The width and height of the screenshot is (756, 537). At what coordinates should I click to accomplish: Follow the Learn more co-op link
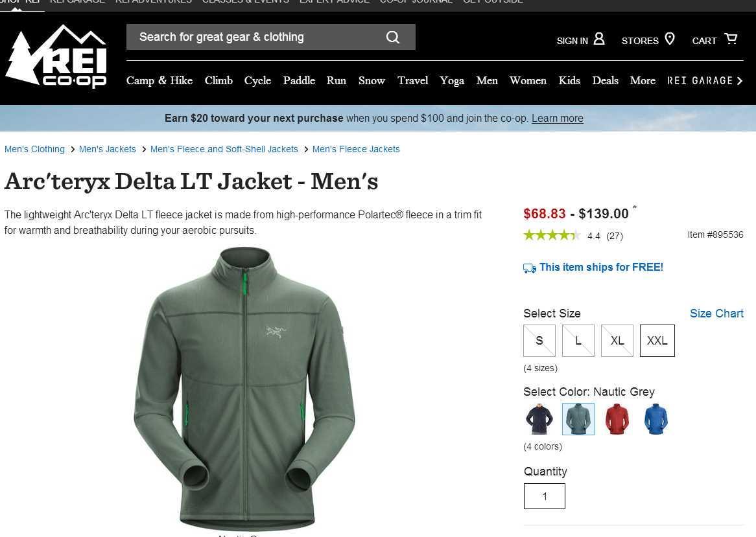[x=558, y=119]
